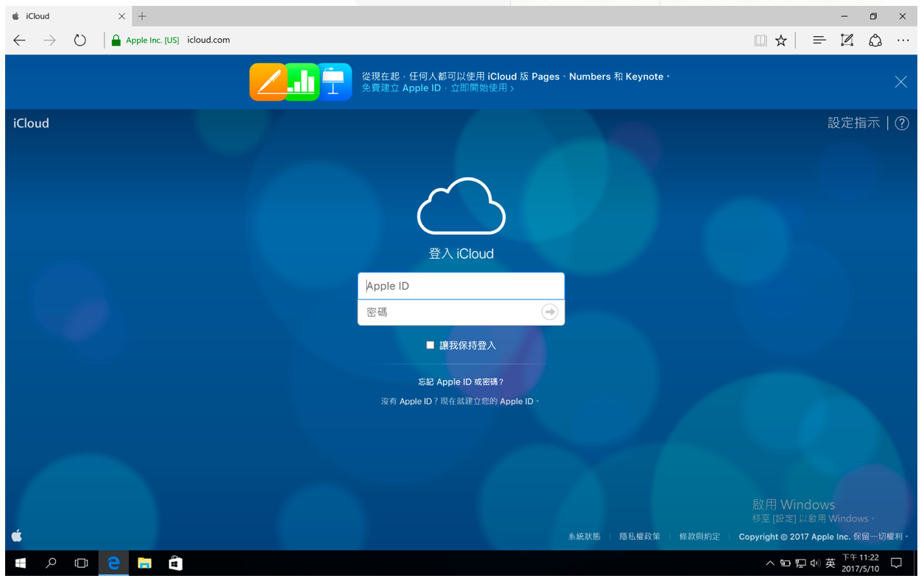
Task: Focus the Apple ID input field
Action: 461,286
